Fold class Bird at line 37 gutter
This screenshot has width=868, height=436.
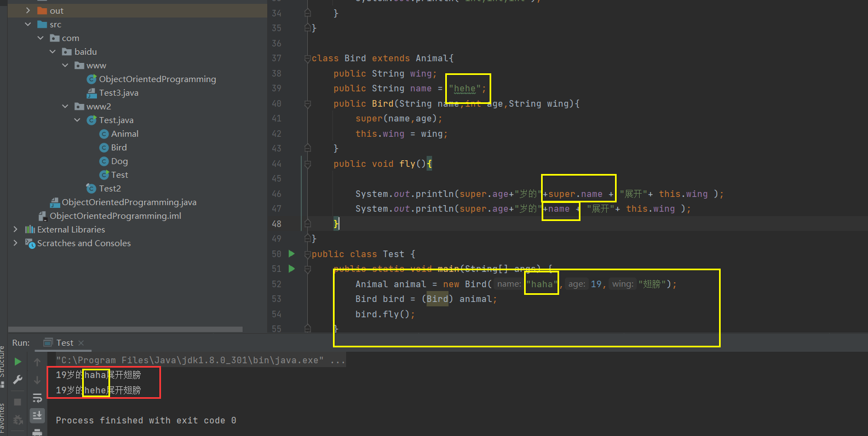point(308,59)
